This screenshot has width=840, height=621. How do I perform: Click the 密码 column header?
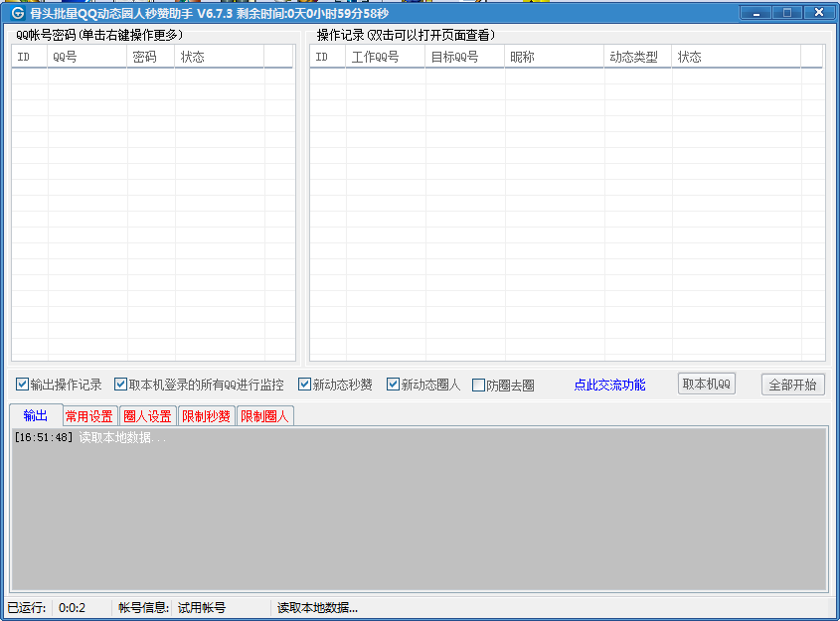151,57
